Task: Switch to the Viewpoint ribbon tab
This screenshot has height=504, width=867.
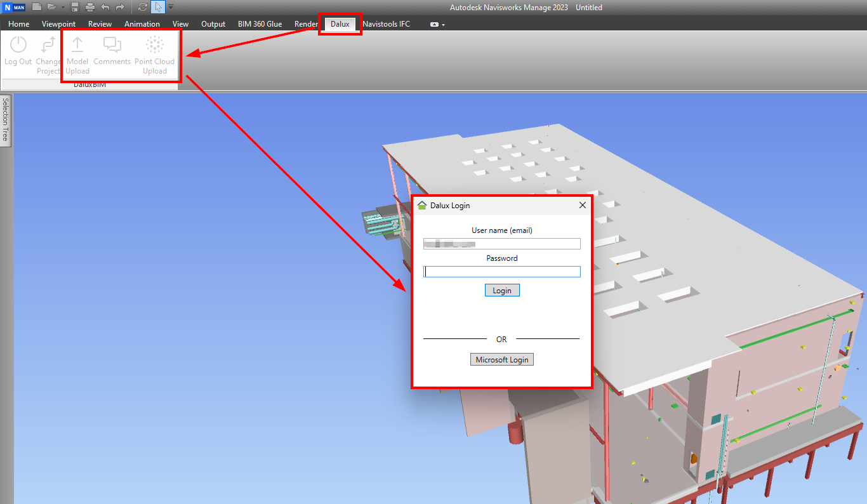Action: (58, 24)
